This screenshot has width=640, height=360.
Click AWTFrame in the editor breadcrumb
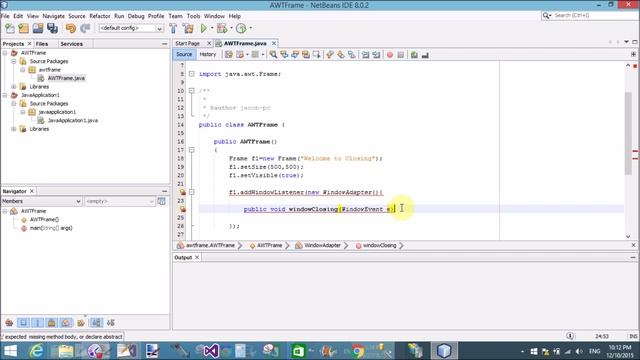[x=269, y=245]
